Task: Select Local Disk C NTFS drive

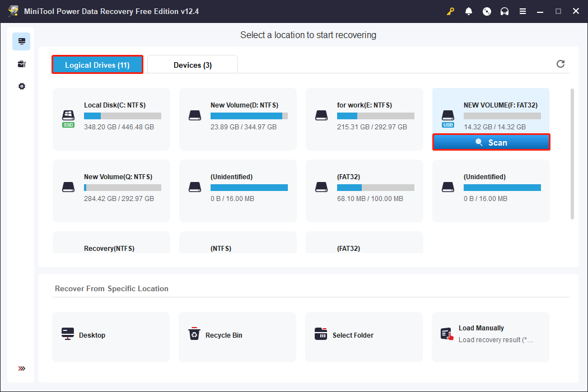Action: click(111, 119)
